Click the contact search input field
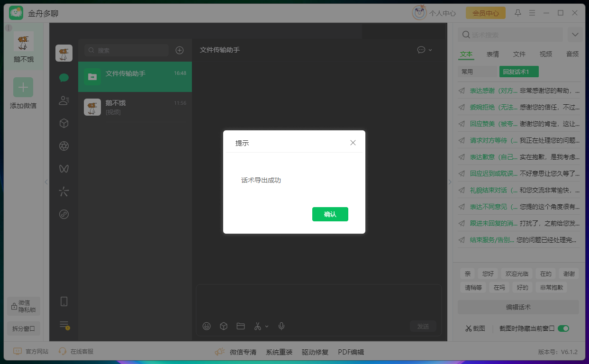This screenshot has height=364, width=589. click(x=126, y=50)
